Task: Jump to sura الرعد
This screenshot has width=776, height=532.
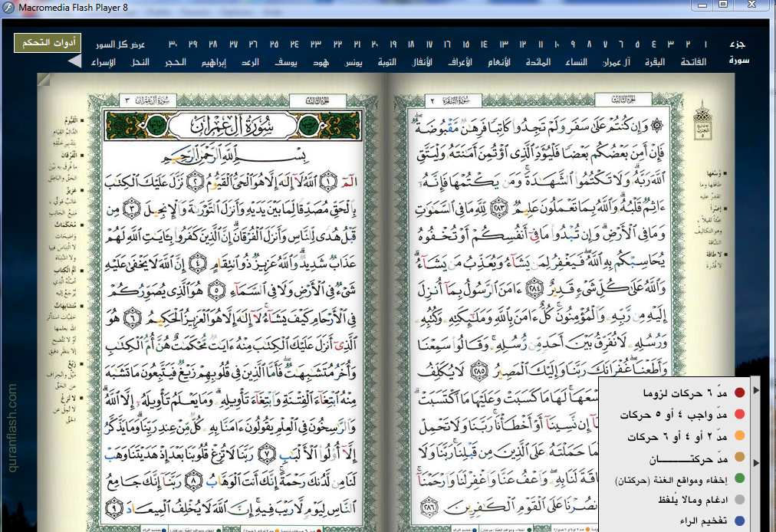Action: [250, 62]
